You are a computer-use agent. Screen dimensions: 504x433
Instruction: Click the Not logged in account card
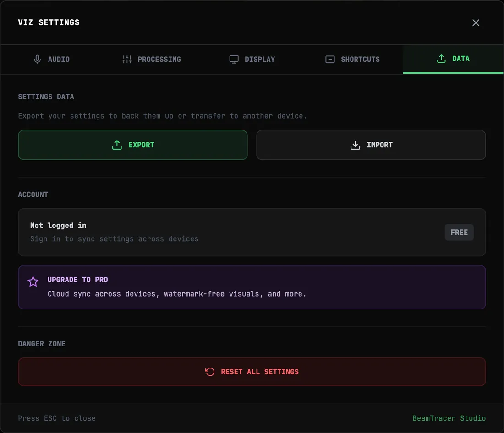tap(252, 232)
